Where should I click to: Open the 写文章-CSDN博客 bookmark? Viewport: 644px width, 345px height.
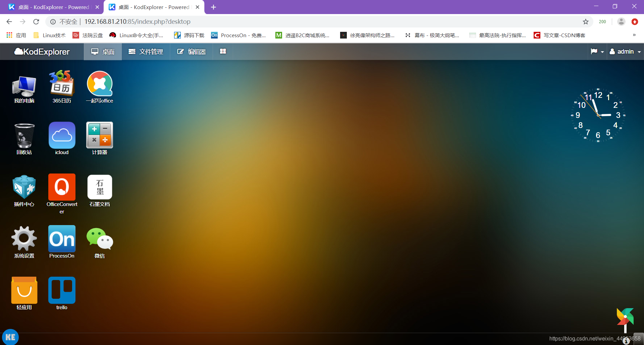click(x=559, y=35)
